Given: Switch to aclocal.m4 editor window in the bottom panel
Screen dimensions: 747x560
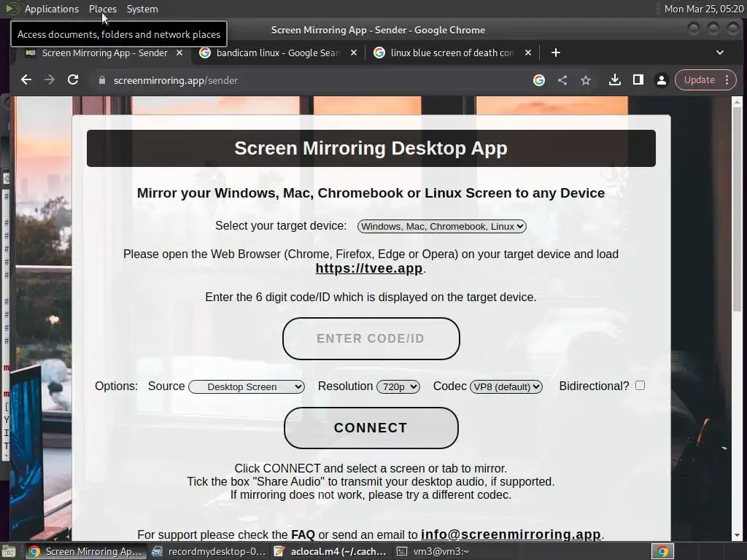Looking at the screenshot, I should pyautogui.click(x=330, y=551).
